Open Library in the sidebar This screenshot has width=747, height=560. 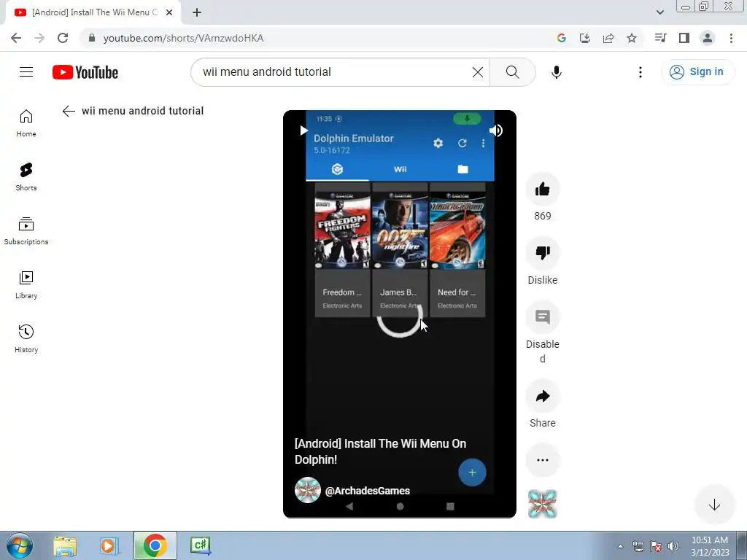pos(26,285)
